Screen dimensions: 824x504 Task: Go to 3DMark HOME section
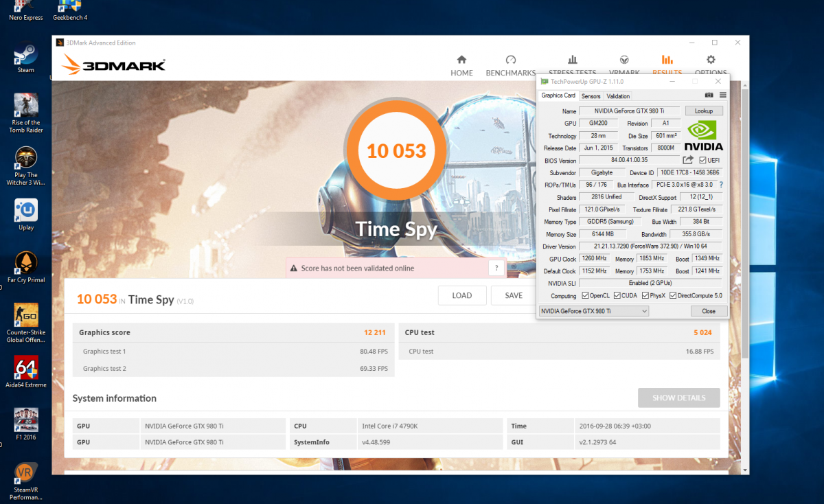(461, 66)
